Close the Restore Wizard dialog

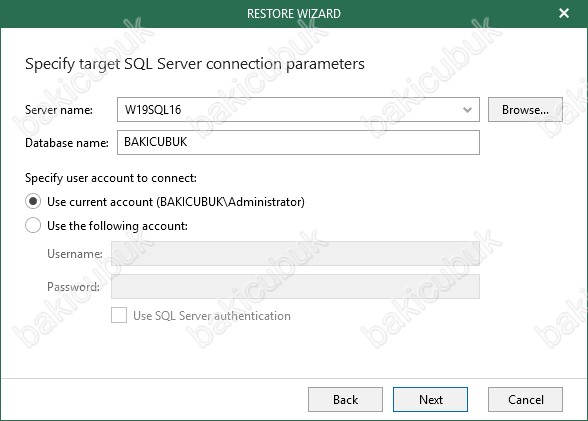point(564,13)
